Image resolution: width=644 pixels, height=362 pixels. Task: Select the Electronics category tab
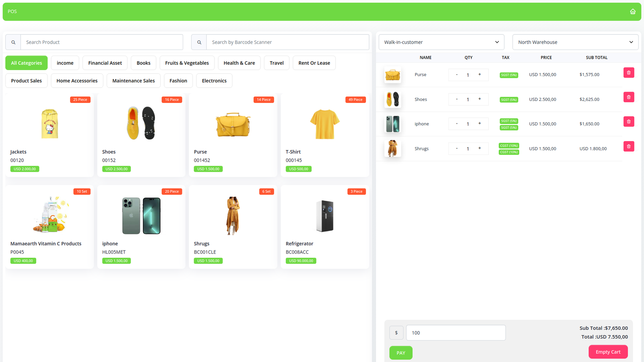[x=214, y=81]
